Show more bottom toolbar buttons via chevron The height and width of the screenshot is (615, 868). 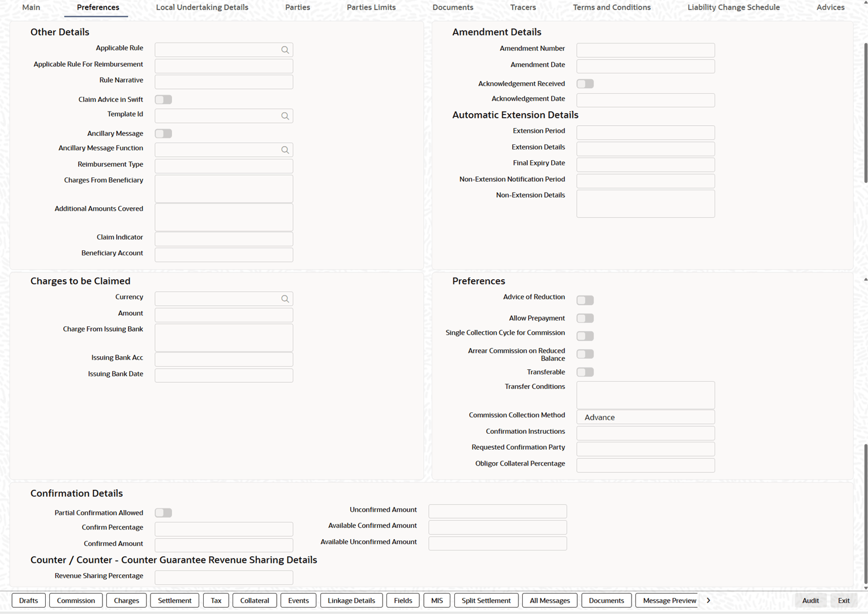(x=708, y=600)
